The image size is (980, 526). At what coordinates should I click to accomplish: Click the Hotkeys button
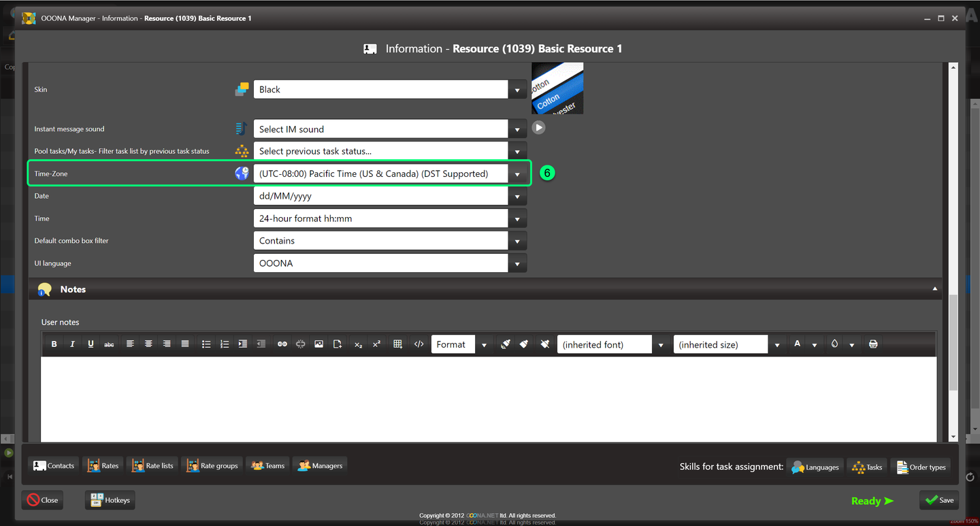(x=110, y=500)
